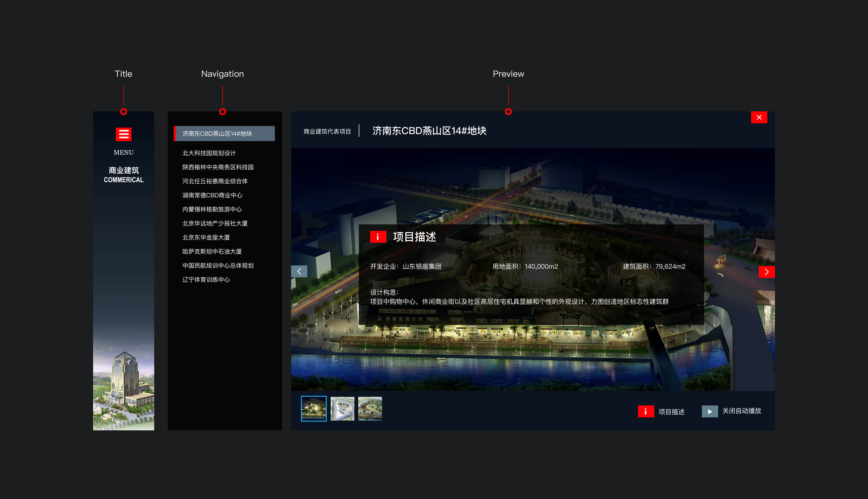Select the third aerial thumbnail
Screen dimensions: 868x499
[x=370, y=408]
